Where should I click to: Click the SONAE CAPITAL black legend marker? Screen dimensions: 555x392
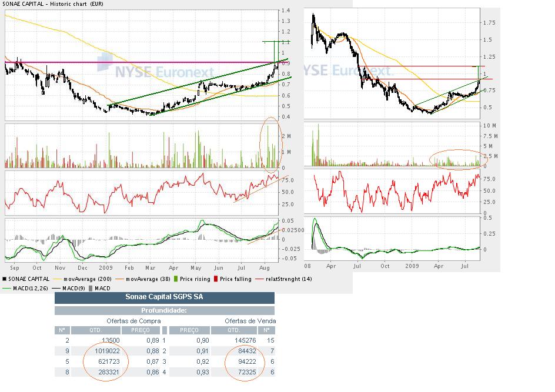[5, 279]
